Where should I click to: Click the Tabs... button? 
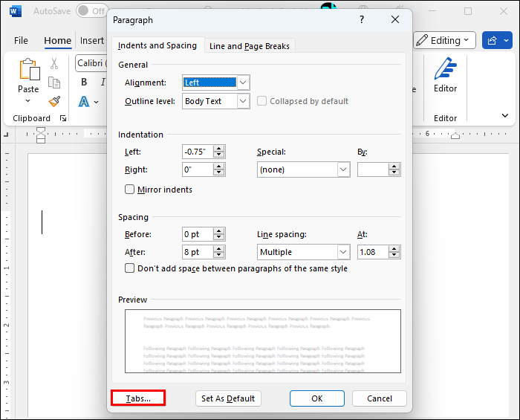tap(138, 398)
